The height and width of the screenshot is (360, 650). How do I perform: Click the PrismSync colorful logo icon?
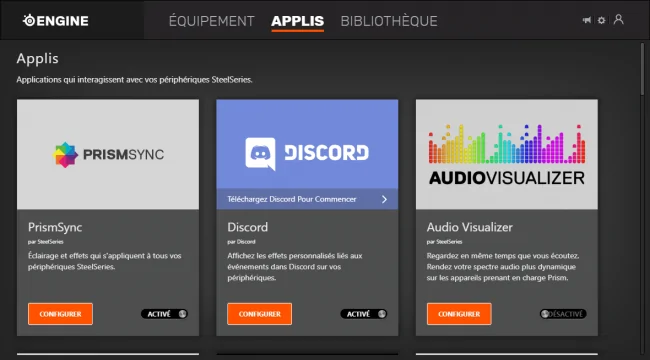65,155
